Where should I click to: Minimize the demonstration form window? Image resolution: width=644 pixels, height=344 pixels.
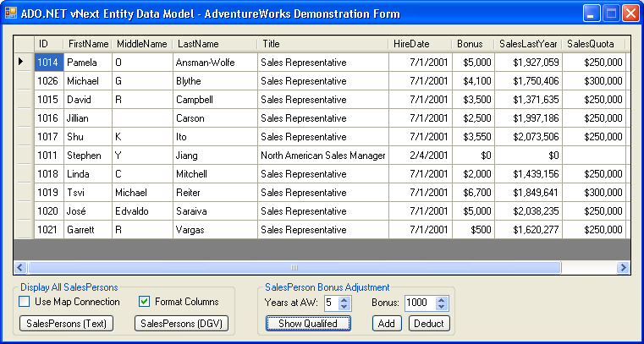coord(592,14)
